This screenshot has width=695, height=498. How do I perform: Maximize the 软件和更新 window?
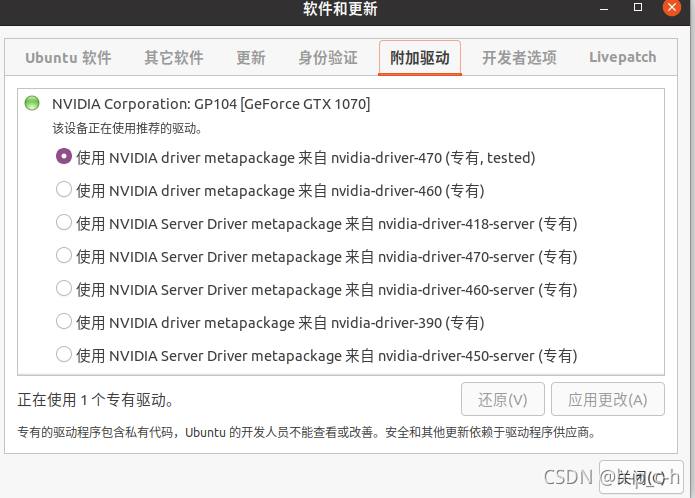click(x=638, y=7)
